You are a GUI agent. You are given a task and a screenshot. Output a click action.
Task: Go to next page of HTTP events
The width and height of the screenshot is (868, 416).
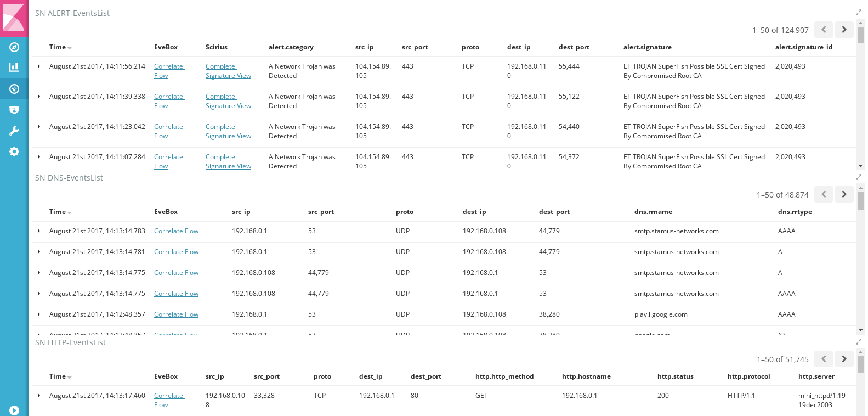[x=844, y=359]
